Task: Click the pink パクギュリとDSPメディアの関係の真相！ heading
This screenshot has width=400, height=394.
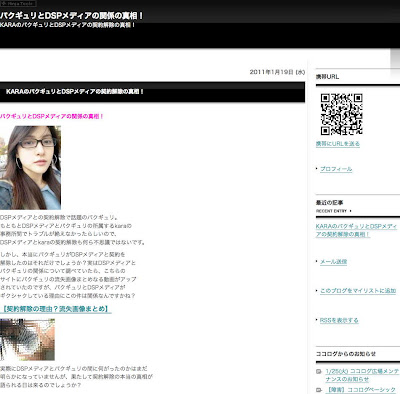Action: [x=52, y=116]
